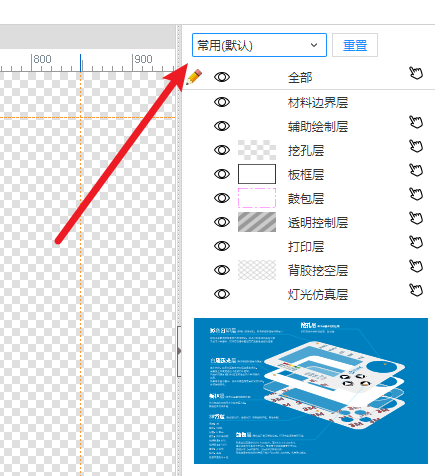Click the 重置 reset button
435x476 pixels.
[x=355, y=45]
